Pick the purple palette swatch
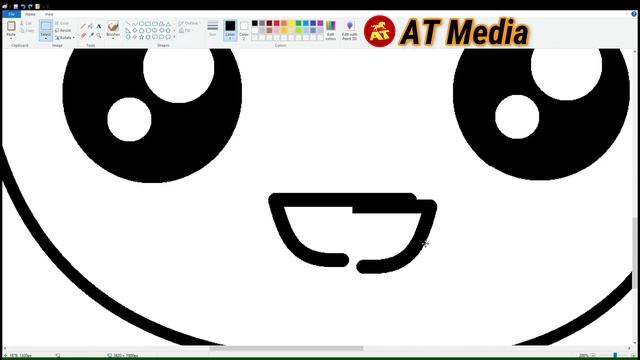 pos(321,23)
